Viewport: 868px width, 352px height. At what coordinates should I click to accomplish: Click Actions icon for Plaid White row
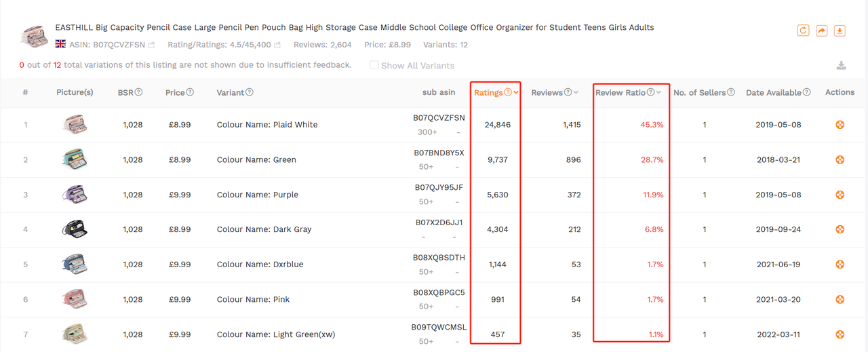click(x=840, y=125)
